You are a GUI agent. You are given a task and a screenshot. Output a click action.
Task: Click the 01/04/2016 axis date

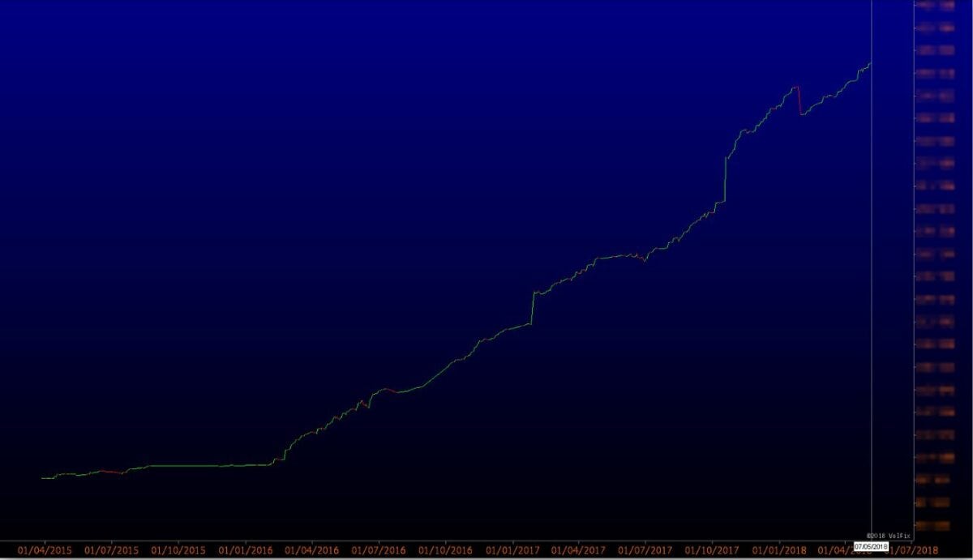[x=312, y=550]
